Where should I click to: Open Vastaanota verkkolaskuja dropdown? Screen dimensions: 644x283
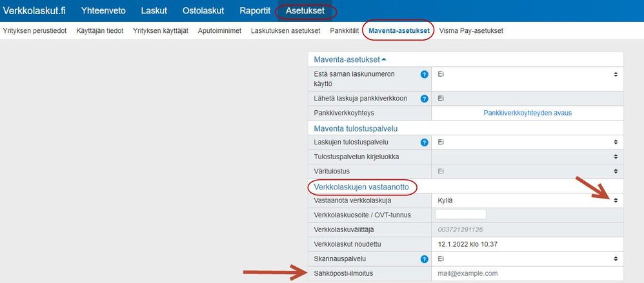point(527,200)
